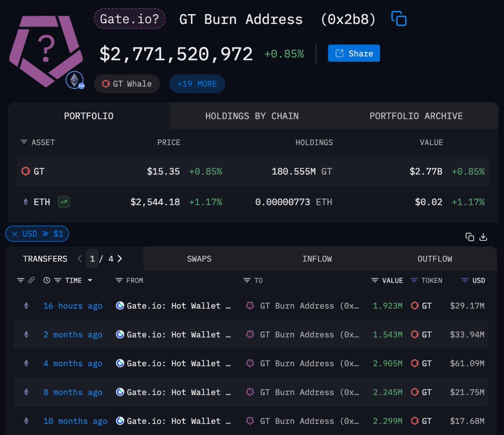Remove the USD ≥ $1 filter chip
Image resolution: width=504 pixels, height=435 pixels.
[15, 234]
